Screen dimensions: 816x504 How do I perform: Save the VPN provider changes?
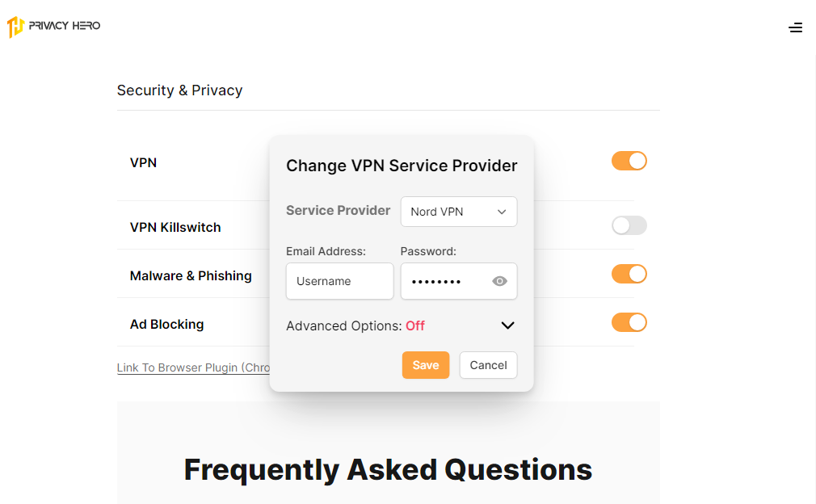[425, 365]
